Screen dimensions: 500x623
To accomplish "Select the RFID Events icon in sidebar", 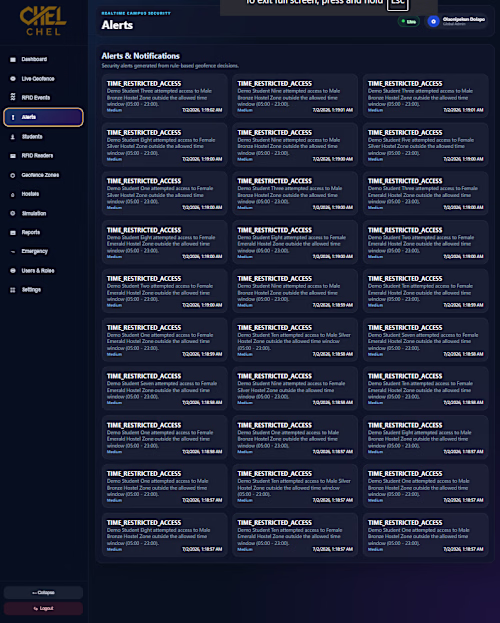I will [13, 97].
